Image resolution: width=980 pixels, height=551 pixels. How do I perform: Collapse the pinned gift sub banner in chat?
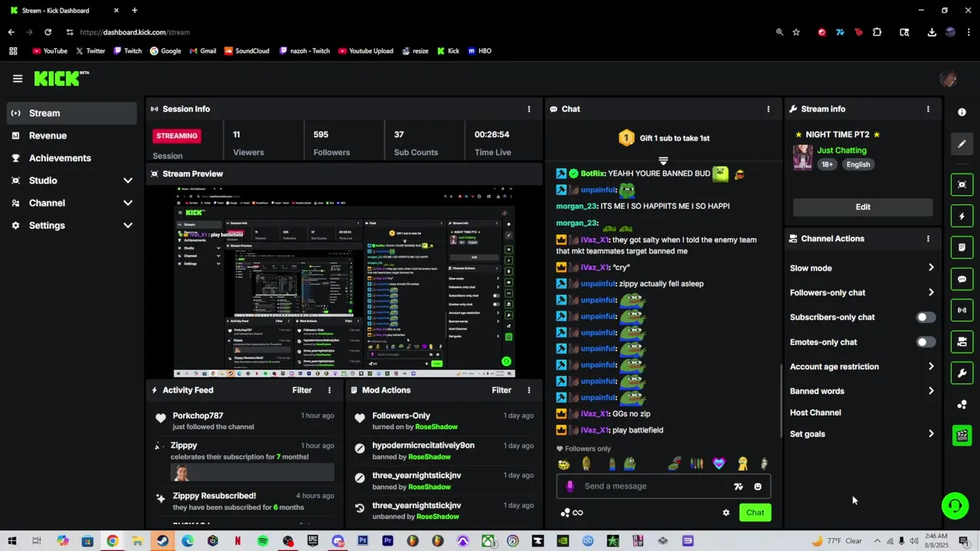coord(663,161)
